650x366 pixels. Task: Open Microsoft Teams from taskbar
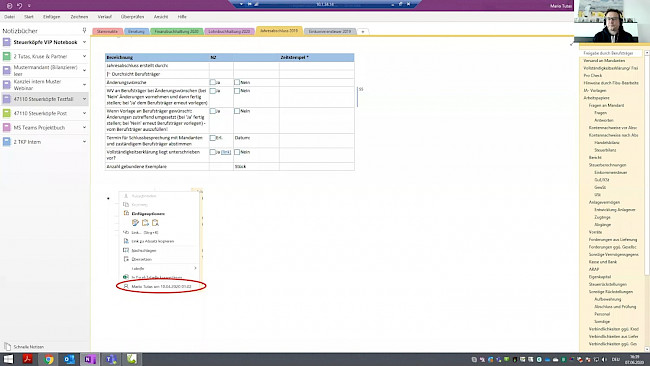[x=111, y=359]
